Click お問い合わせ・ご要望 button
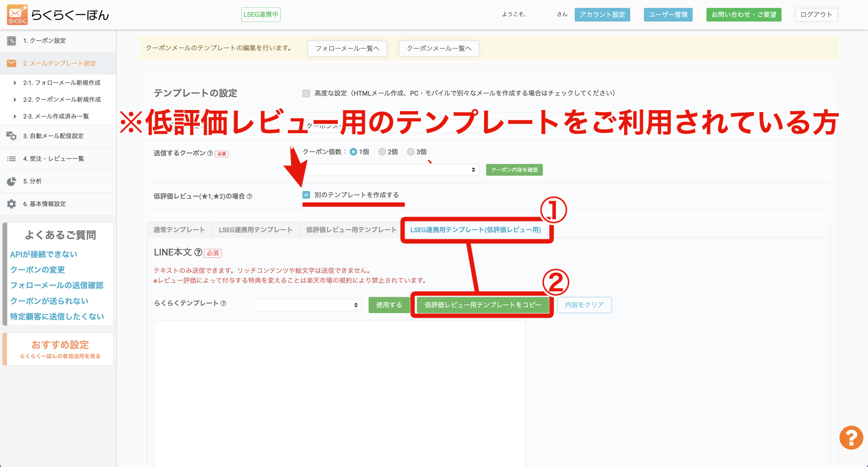The height and width of the screenshot is (467, 868). tap(744, 14)
